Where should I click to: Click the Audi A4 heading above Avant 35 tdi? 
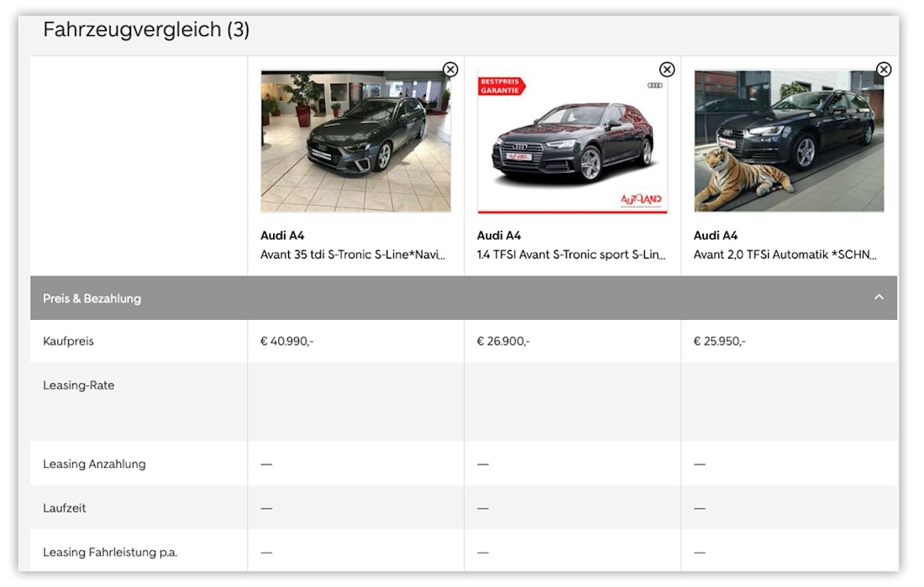click(282, 236)
